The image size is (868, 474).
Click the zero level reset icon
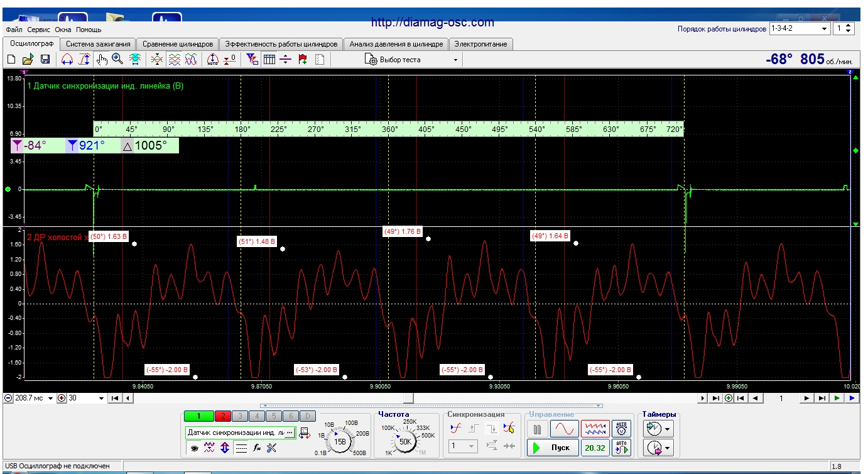coord(230,59)
